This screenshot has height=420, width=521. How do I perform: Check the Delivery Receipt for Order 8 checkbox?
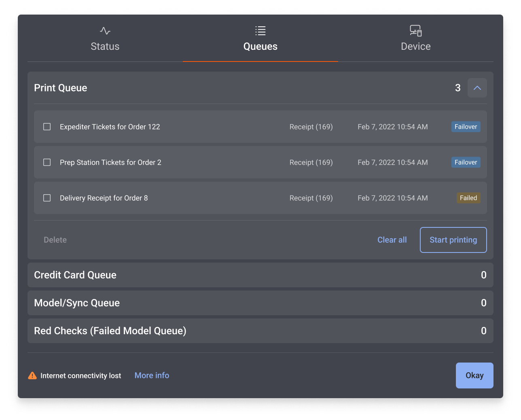(x=47, y=198)
